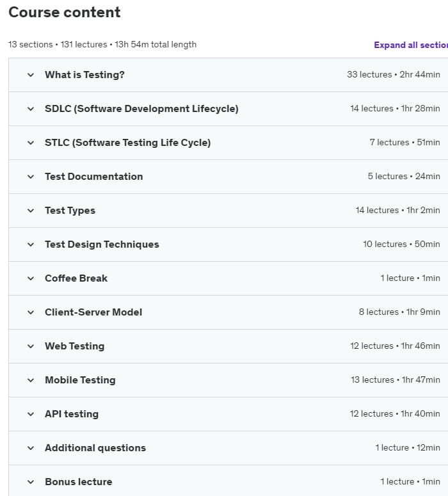Expand the Test Documentation chevron
This screenshot has height=496, width=448.
coord(31,177)
